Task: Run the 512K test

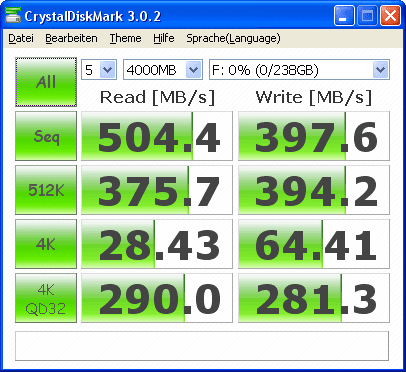Action: 46,190
